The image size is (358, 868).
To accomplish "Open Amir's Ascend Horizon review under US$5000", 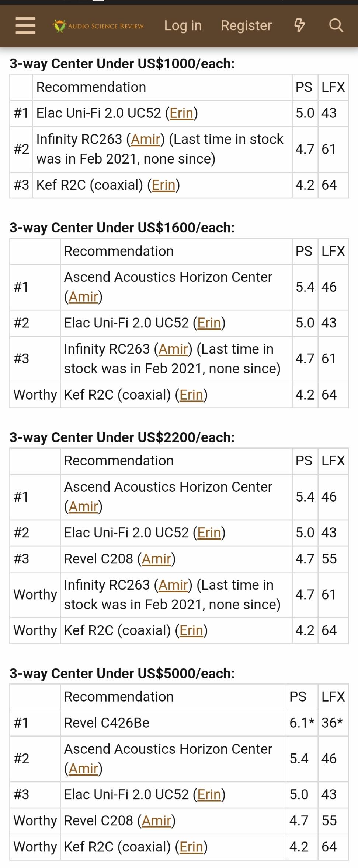I will click(x=83, y=768).
